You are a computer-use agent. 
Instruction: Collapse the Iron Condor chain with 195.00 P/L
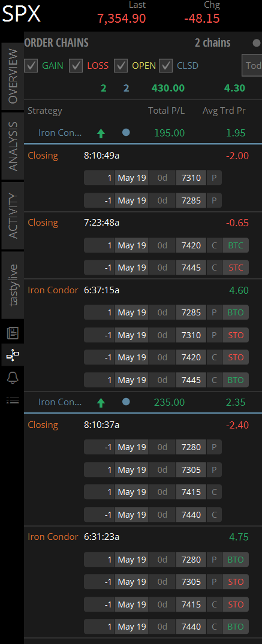[60, 133]
